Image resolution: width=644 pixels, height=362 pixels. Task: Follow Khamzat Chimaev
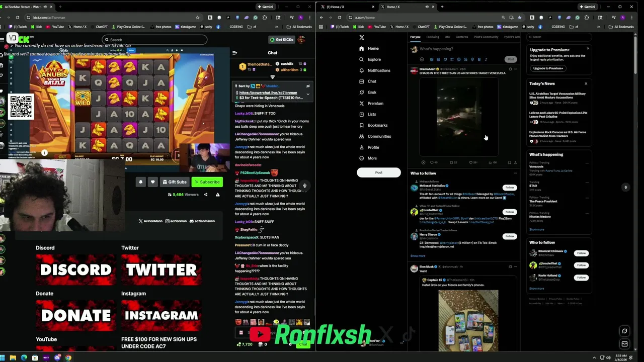(582, 253)
